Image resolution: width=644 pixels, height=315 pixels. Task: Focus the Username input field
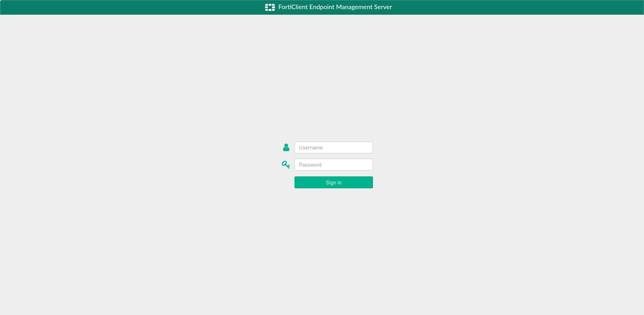tap(333, 147)
